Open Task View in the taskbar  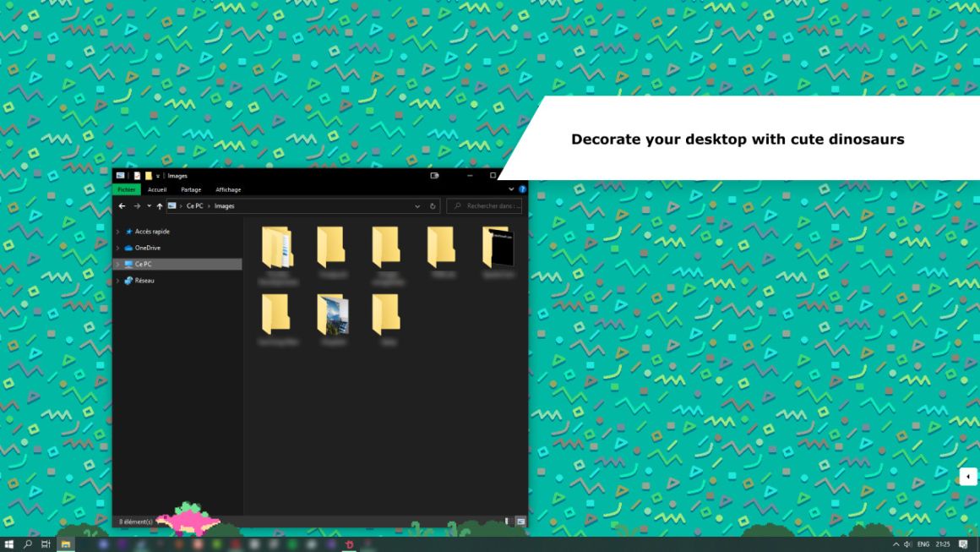[x=46, y=544]
